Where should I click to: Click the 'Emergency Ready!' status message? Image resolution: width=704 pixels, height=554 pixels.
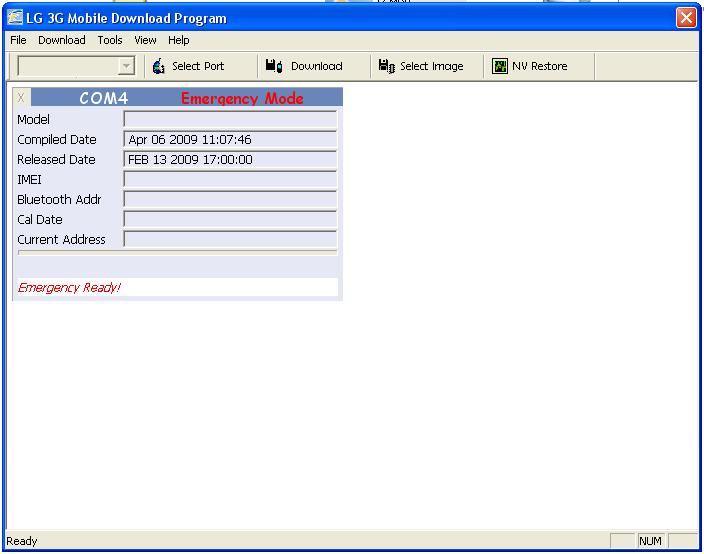point(69,287)
